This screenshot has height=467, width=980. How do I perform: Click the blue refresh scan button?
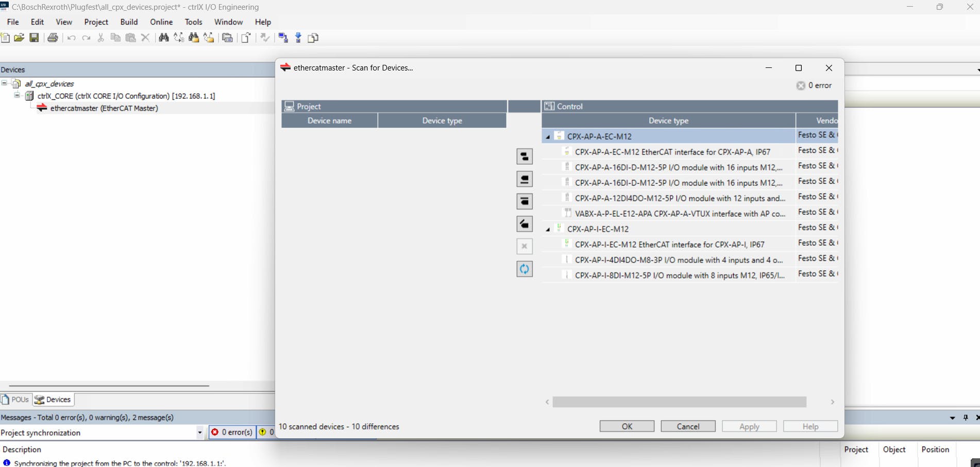point(525,269)
